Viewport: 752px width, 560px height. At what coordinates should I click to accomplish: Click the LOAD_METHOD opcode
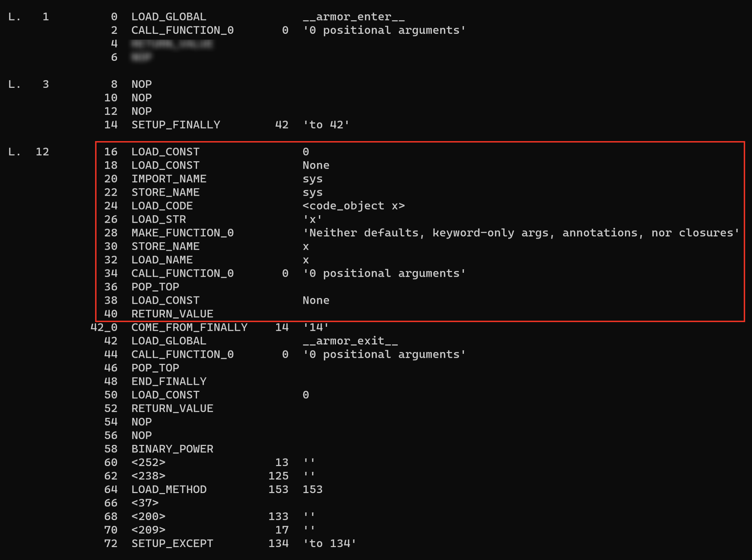169,489
